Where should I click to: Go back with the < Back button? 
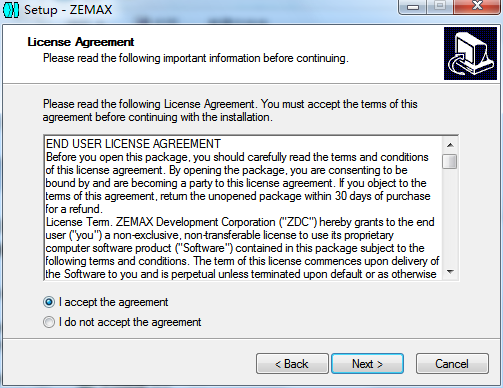tap(292, 364)
